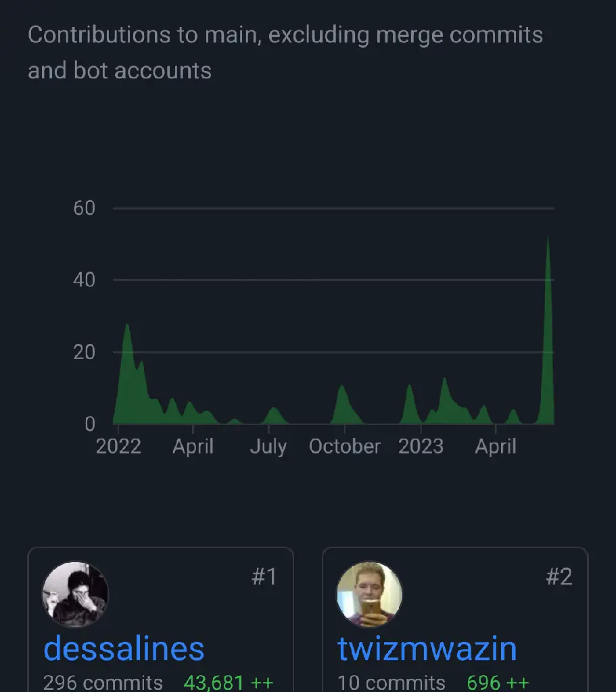
Task: Click the contributions description text
Action: pyautogui.click(x=285, y=53)
